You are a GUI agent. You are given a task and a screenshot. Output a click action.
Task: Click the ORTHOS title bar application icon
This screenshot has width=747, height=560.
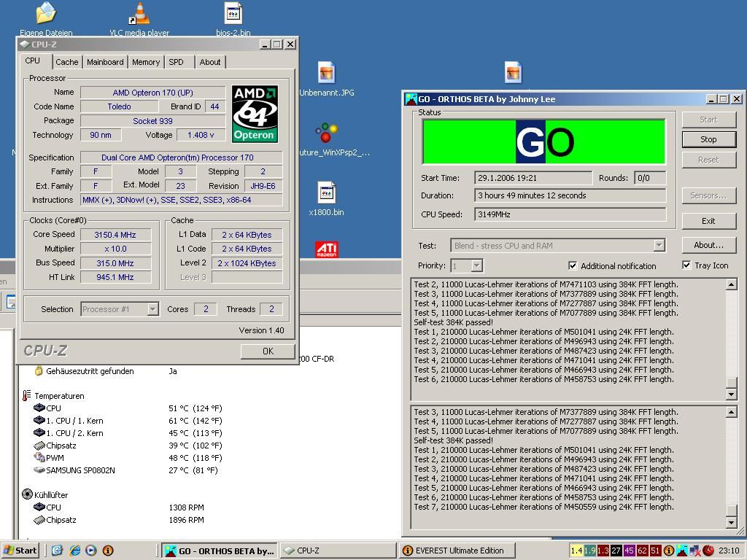[411, 99]
